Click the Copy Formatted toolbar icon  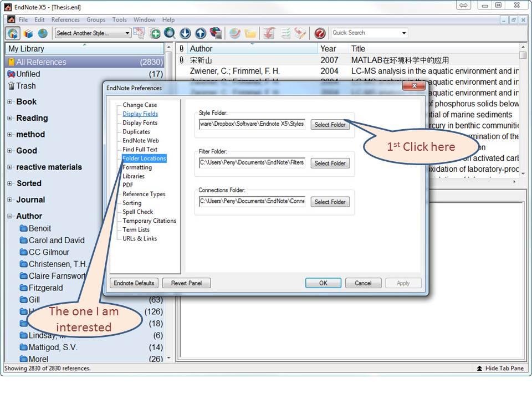coord(139,33)
